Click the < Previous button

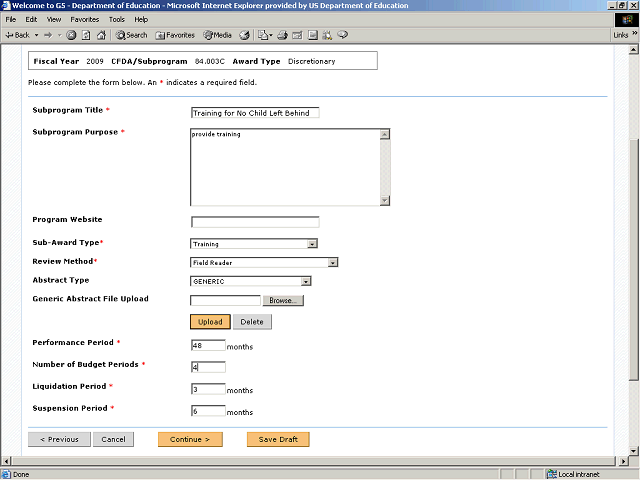[x=59, y=439]
